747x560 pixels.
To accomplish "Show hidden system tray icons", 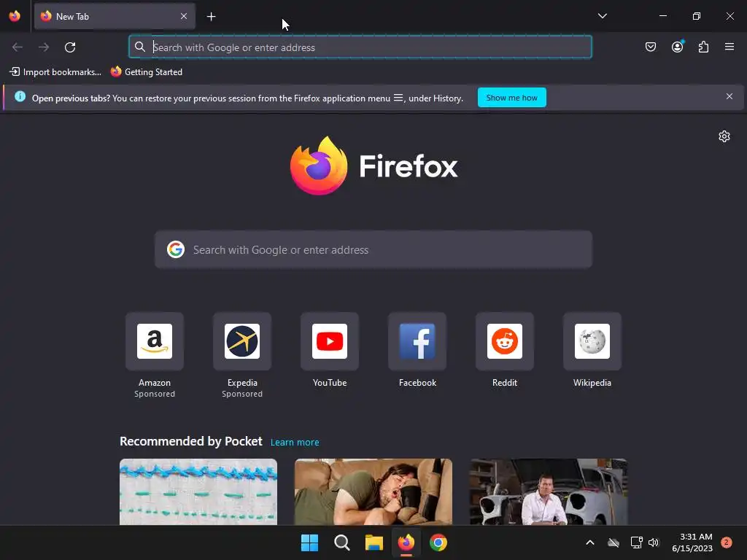I will (589, 542).
